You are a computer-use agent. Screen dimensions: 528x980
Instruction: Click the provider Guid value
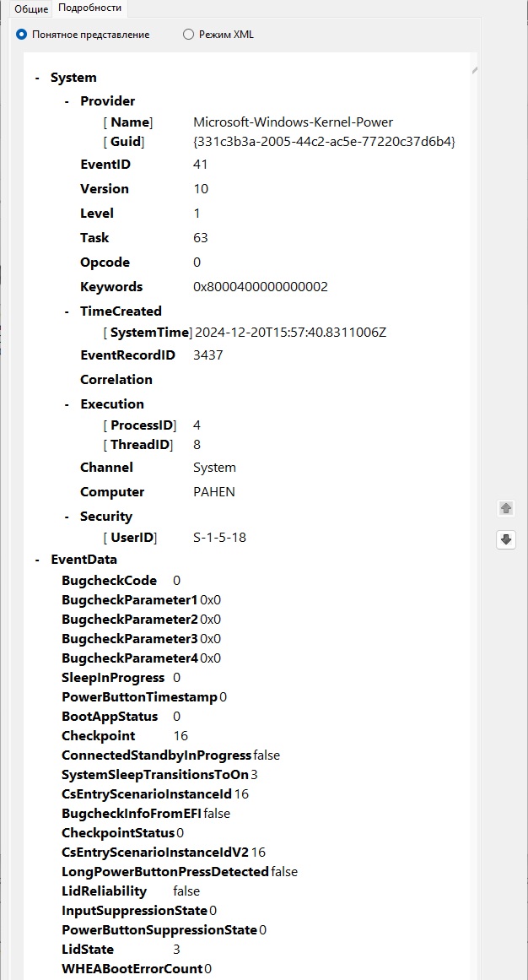(324, 142)
